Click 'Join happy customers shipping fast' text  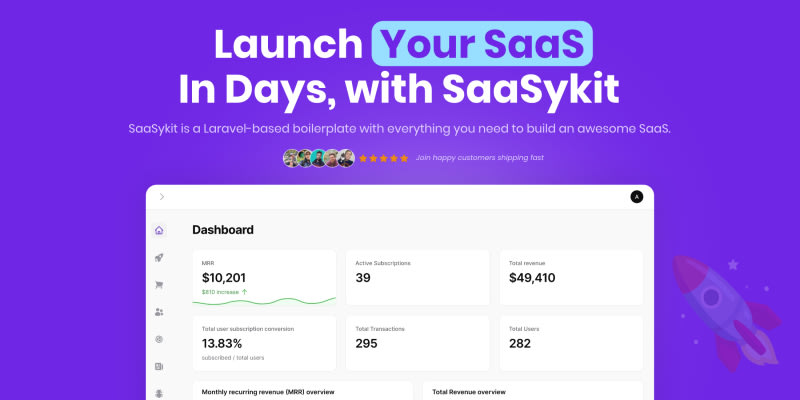click(x=480, y=158)
